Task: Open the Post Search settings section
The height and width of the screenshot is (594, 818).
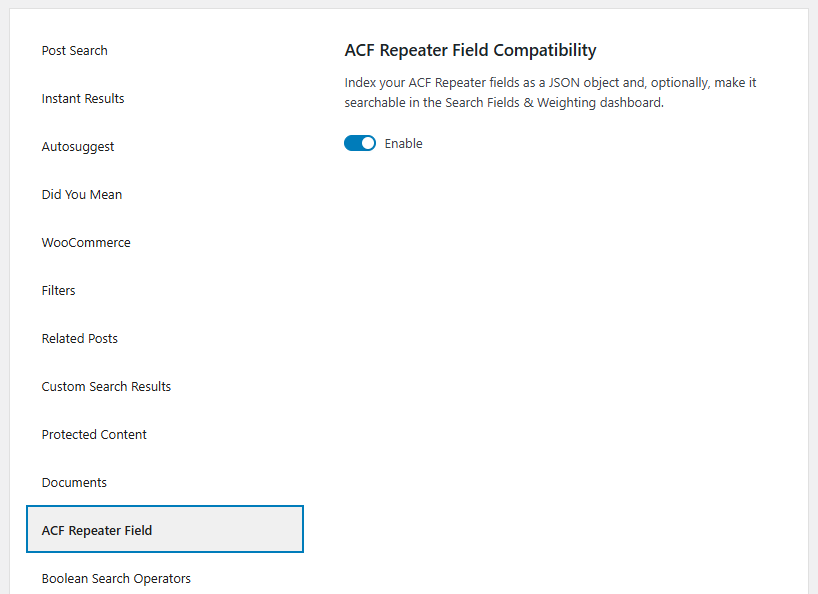Action: (74, 50)
